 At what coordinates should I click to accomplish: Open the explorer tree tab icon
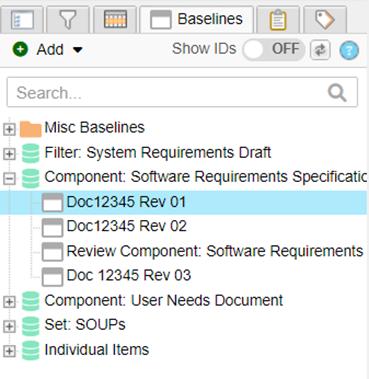click(x=22, y=20)
